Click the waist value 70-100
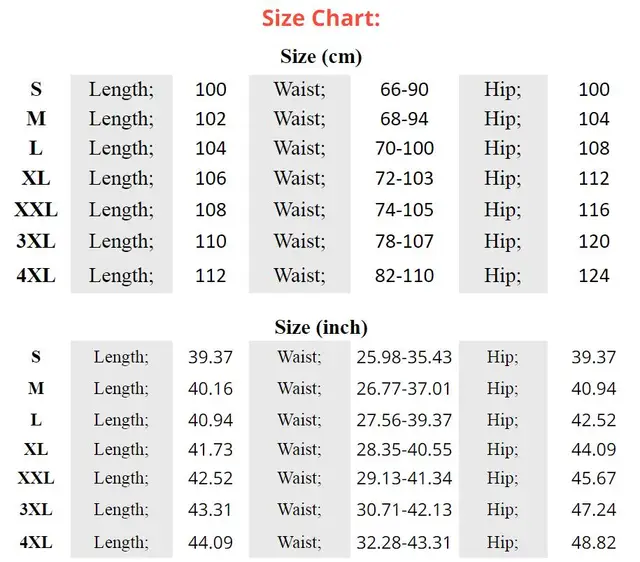This screenshot has width=640, height=562. [x=404, y=148]
